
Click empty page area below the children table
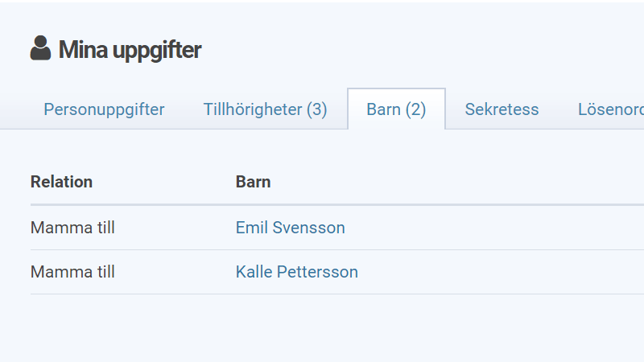pyautogui.click(x=322, y=326)
